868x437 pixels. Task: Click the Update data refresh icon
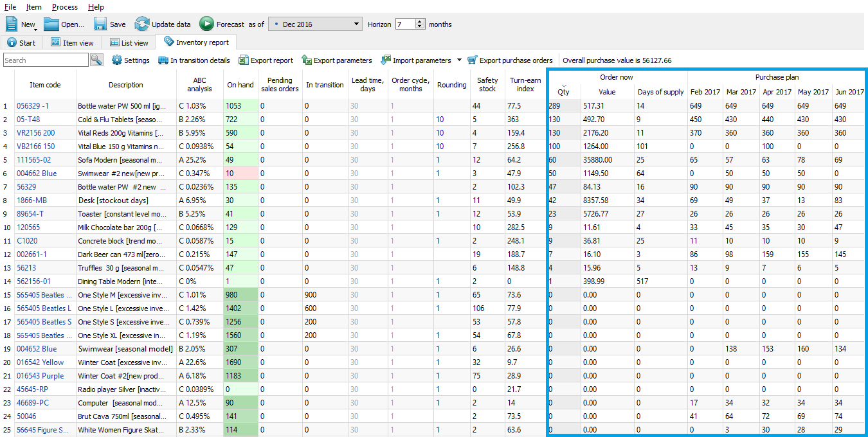point(141,24)
